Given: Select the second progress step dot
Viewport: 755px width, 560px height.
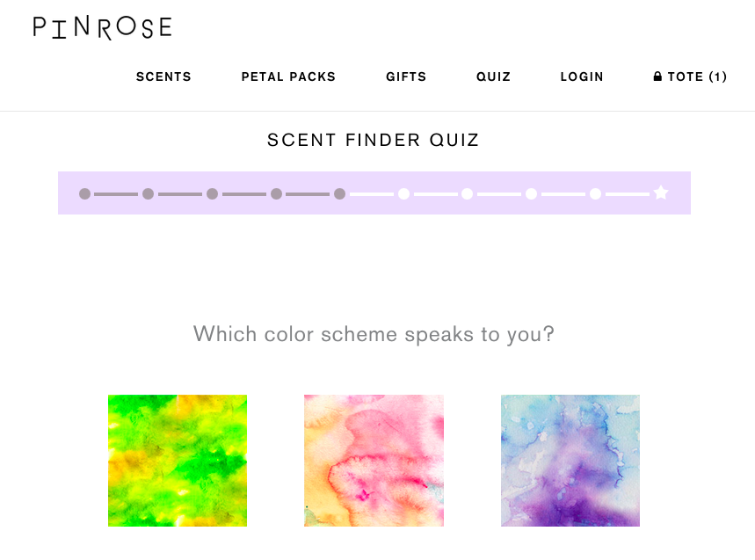Looking at the screenshot, I should click(149, 193).
